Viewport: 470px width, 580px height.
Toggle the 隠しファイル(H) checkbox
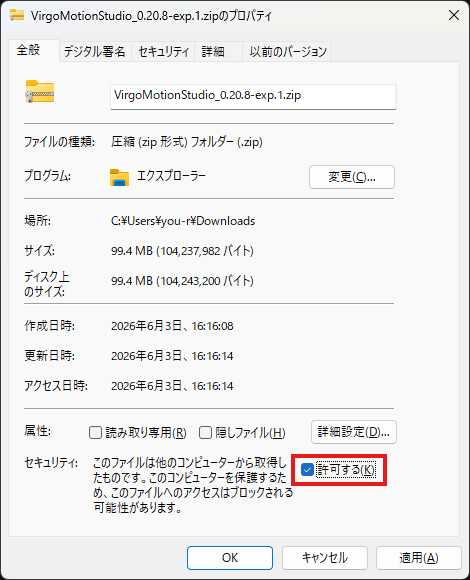pyautogui.click(x=205, y=432)
